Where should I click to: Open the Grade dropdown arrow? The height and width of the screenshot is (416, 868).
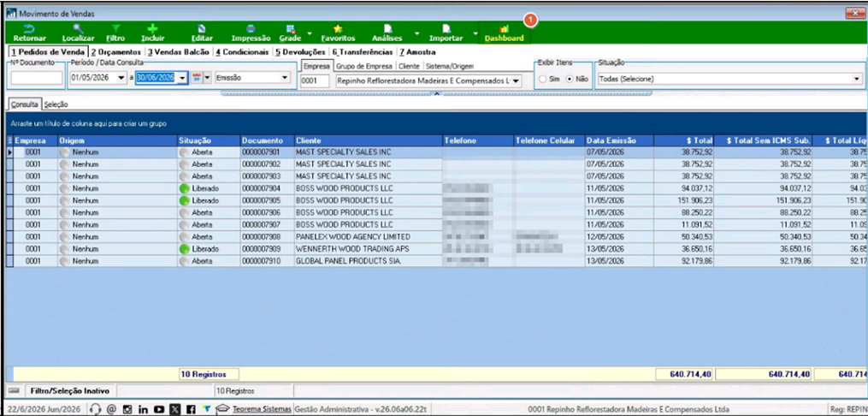click(309, 33)
